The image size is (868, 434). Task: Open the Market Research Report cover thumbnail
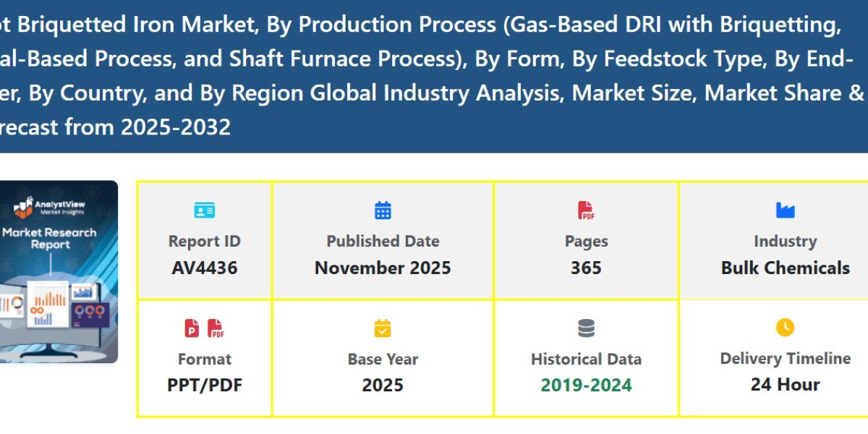pos(58,271)
